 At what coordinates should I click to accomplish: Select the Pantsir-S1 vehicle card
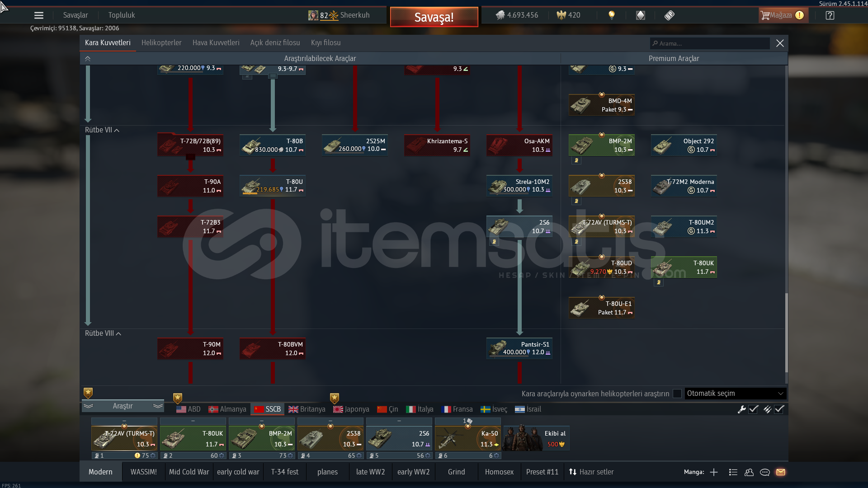[x=519, y=348]
